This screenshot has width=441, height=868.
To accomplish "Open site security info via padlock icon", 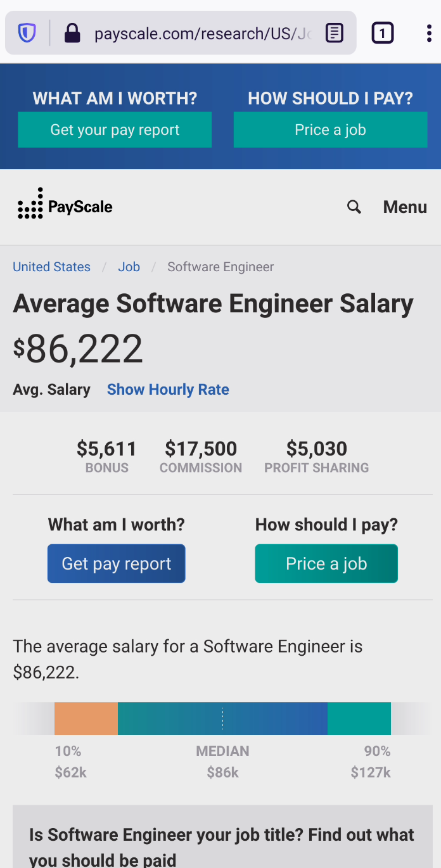I will [72, 32].
